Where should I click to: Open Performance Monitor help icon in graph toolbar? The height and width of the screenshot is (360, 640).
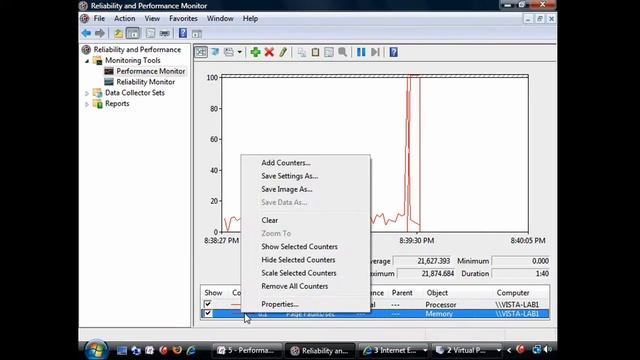(393, 52)
